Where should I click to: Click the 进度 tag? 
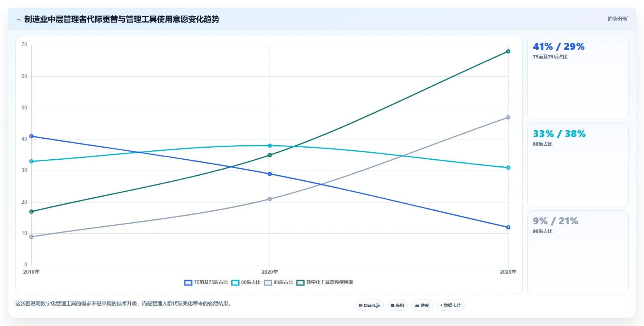[422, 305]
